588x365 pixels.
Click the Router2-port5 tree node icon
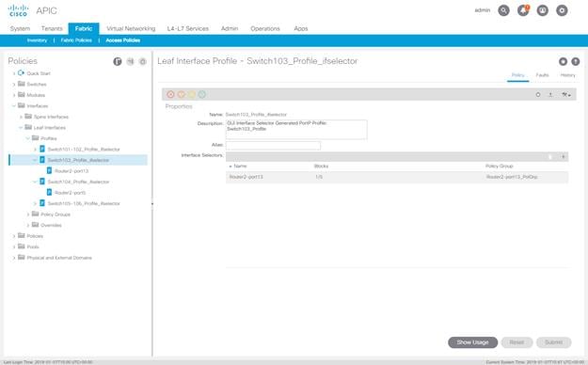(49, 193)
